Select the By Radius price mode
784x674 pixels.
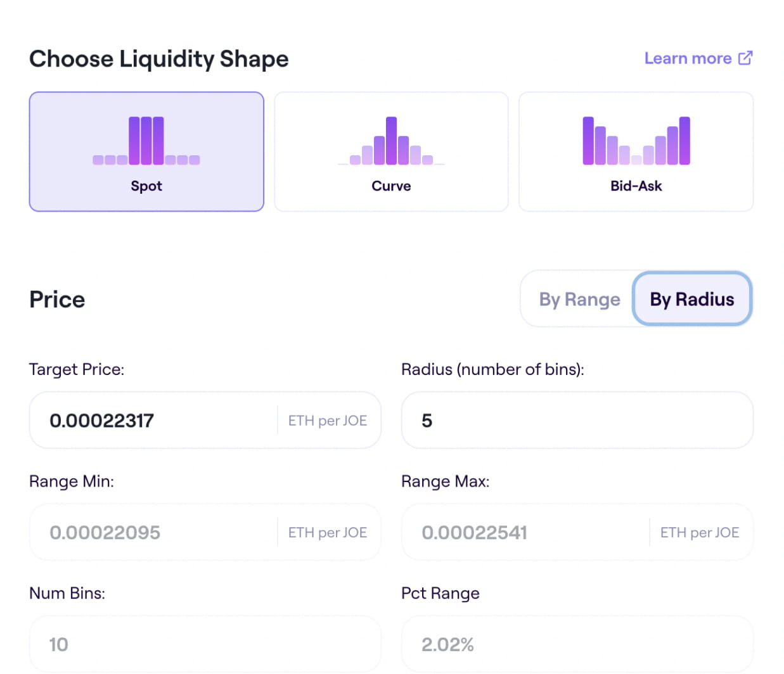[691, 300]
